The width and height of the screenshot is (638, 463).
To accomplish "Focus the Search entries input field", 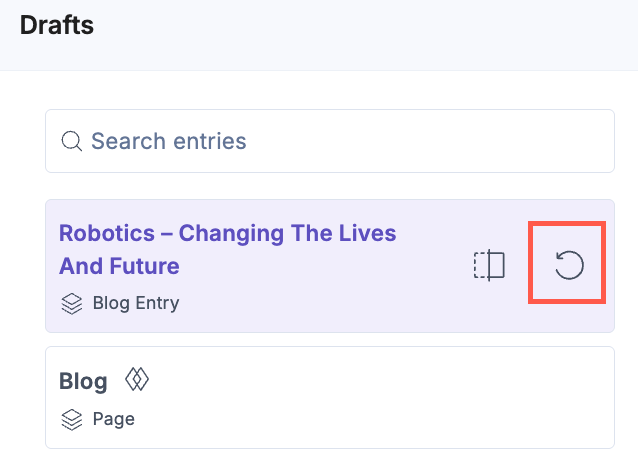I will click(330, 141).
